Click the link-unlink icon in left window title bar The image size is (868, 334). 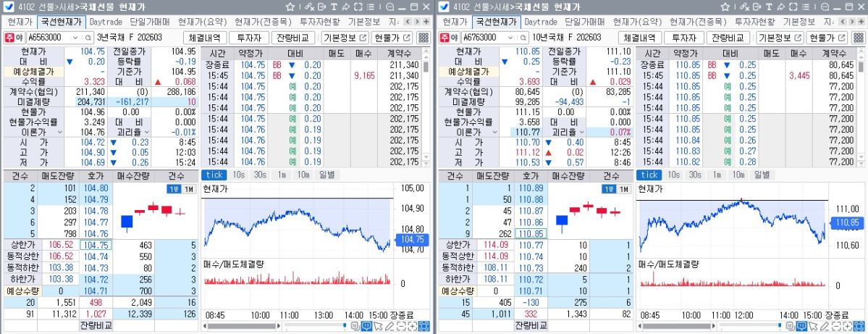(x=309, y=7)
